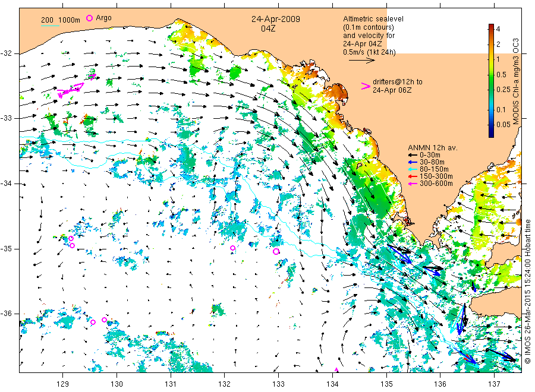Click the 0.5m/s velocity scale arrow

click(x=361, y=61)
